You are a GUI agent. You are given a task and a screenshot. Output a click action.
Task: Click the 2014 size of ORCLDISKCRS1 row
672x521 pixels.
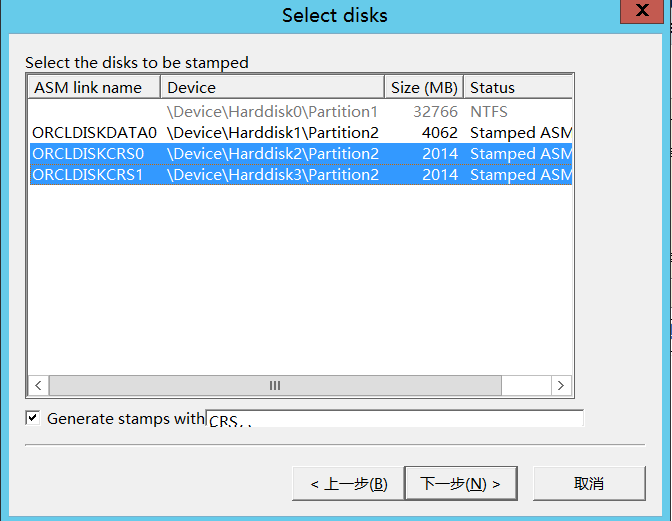point(440,175)
